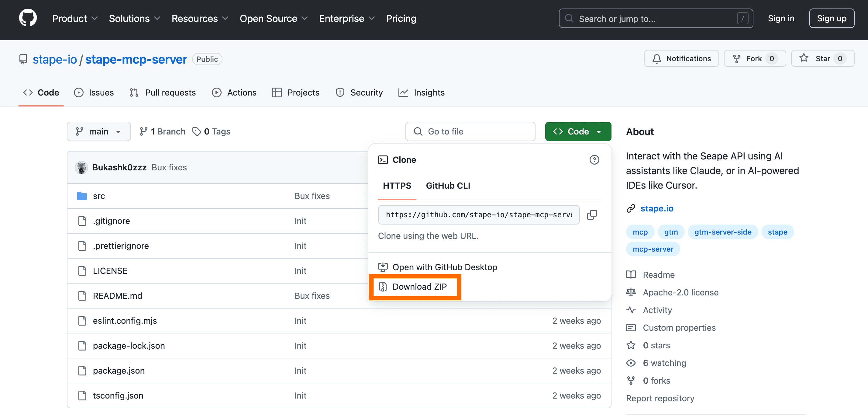The image size is (868, 415).
Task: Click the fork icon beside 0 forks
Action: pos(631,381)
